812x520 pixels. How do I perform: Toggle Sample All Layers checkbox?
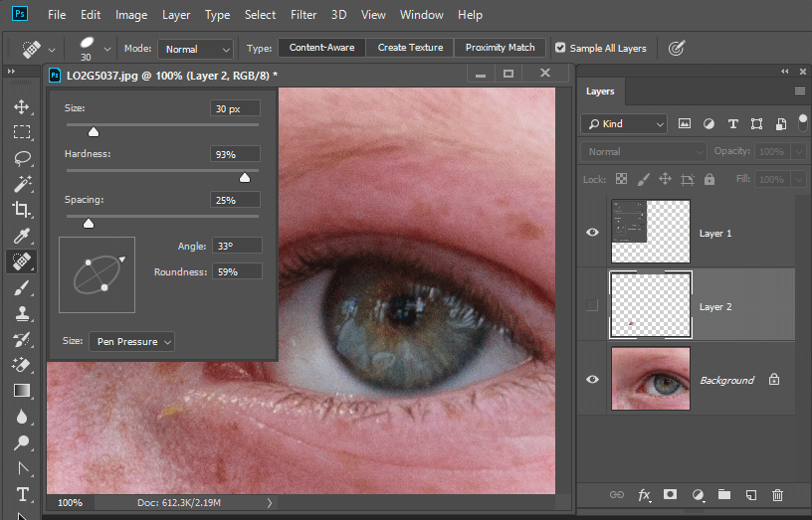click(x=560, y=48)
